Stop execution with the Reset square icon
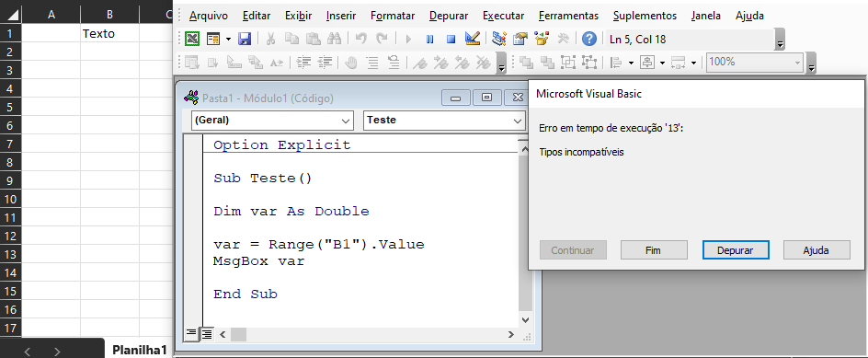The height and width of the screenshot is (358, 868). click(x=451, y=39)
